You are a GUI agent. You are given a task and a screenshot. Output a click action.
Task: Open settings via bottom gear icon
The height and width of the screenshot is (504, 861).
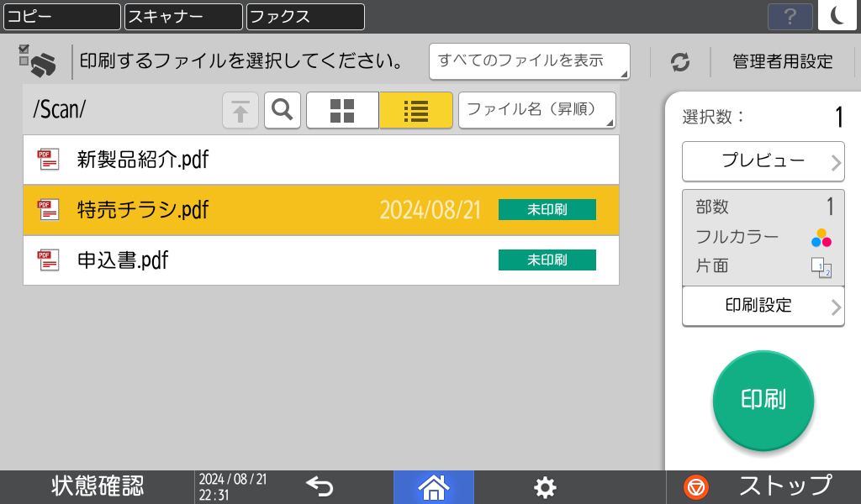(545, 486)
